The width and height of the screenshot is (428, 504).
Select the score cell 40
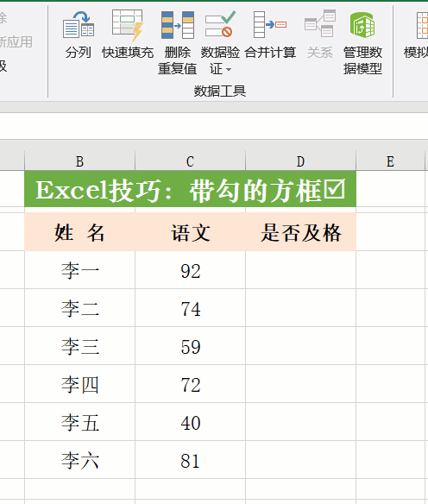[x=190, y=422]
